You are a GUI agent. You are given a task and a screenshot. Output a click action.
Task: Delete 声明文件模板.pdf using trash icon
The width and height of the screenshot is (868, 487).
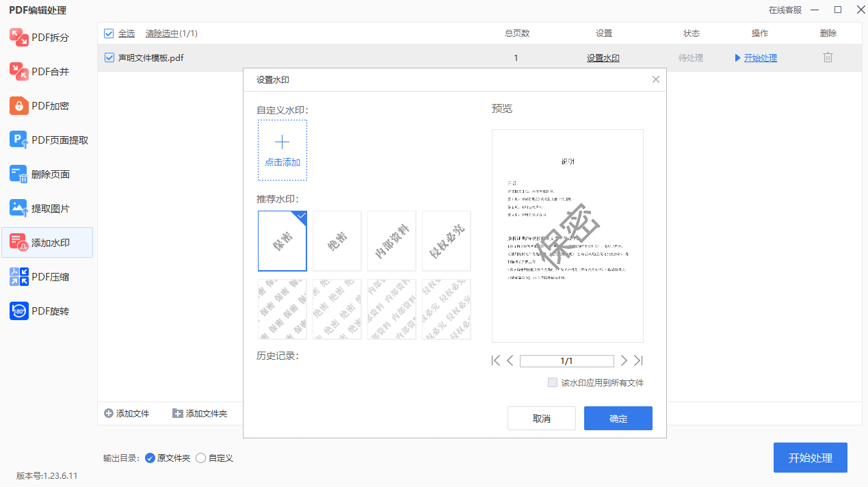828,57
